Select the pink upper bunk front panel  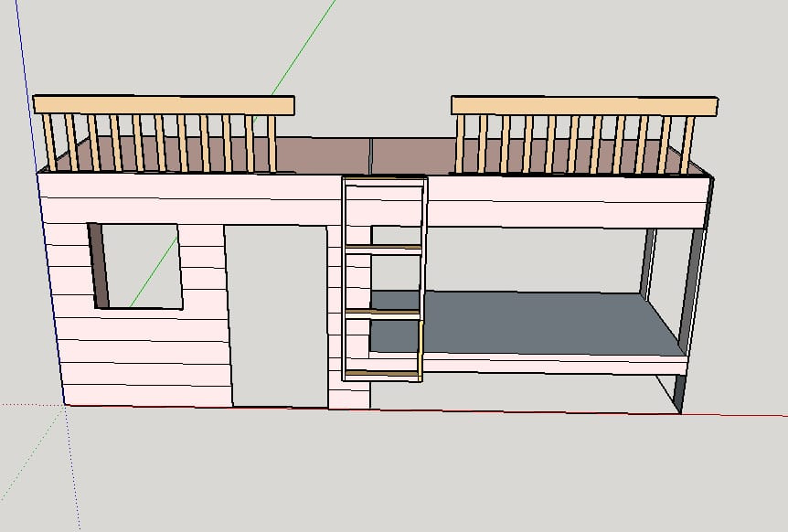[x=567, y=201]
